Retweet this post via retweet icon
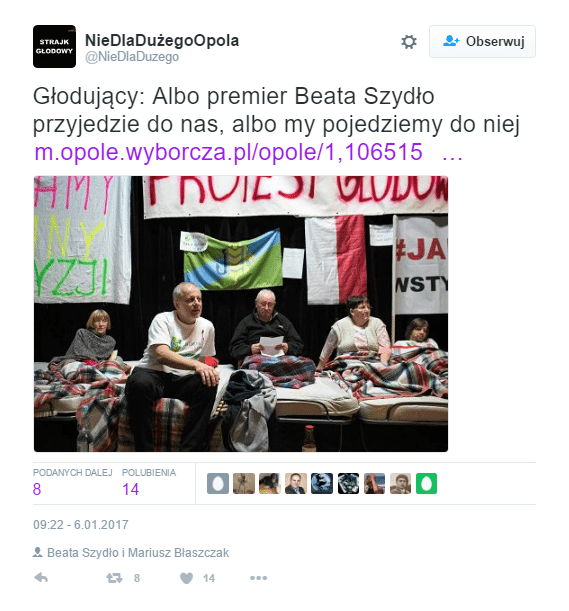Screen dimensions: 569x611 click(x=114, y=578)
